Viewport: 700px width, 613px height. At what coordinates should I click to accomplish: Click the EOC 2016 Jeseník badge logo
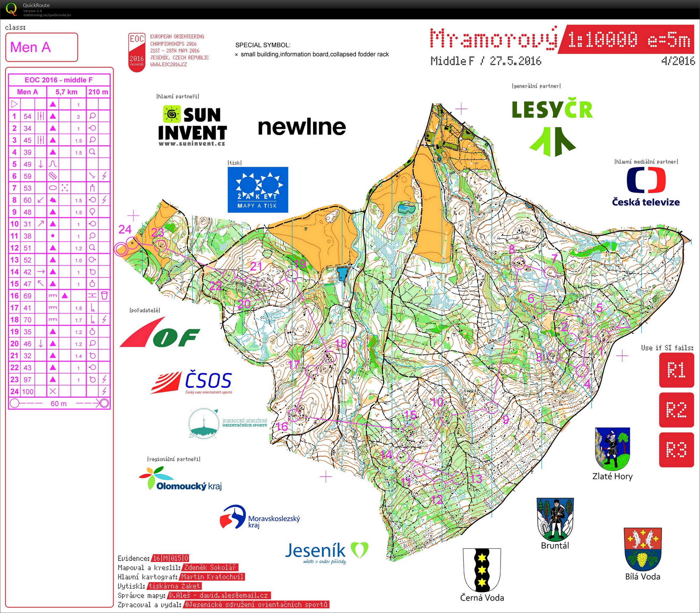click(137, 52)
